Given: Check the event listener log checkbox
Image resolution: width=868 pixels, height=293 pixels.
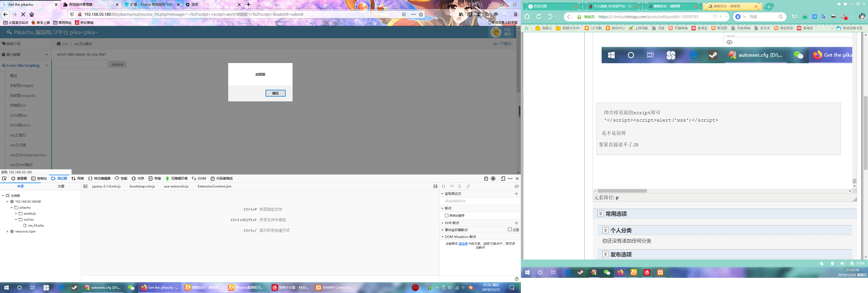Looking at the screenshot, I should pos(509,230).
